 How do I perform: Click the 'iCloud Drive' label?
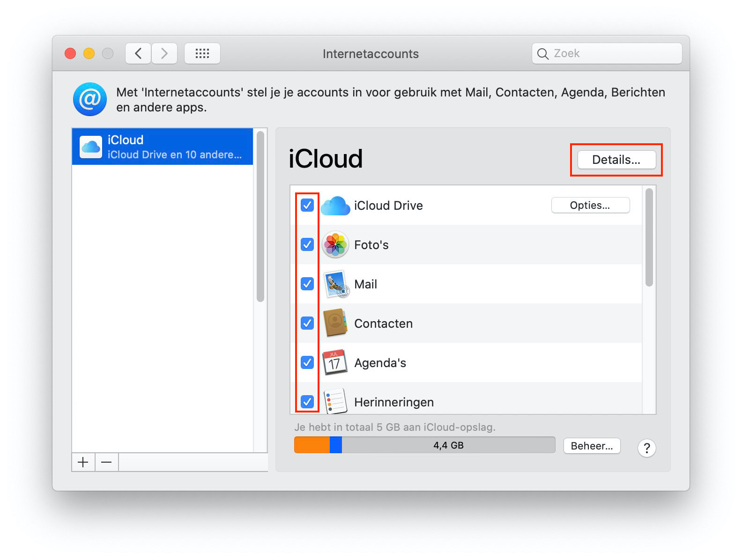click(x=388, y=206)
